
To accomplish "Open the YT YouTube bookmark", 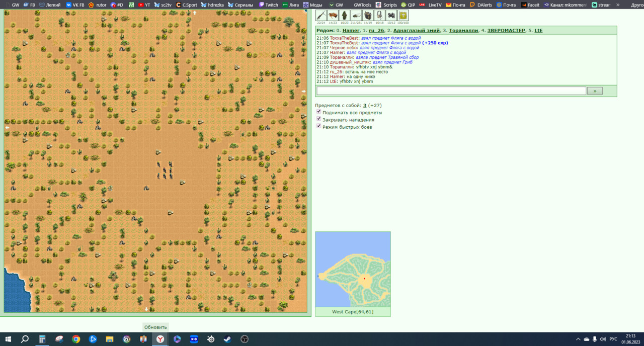I will pos(144,5).
